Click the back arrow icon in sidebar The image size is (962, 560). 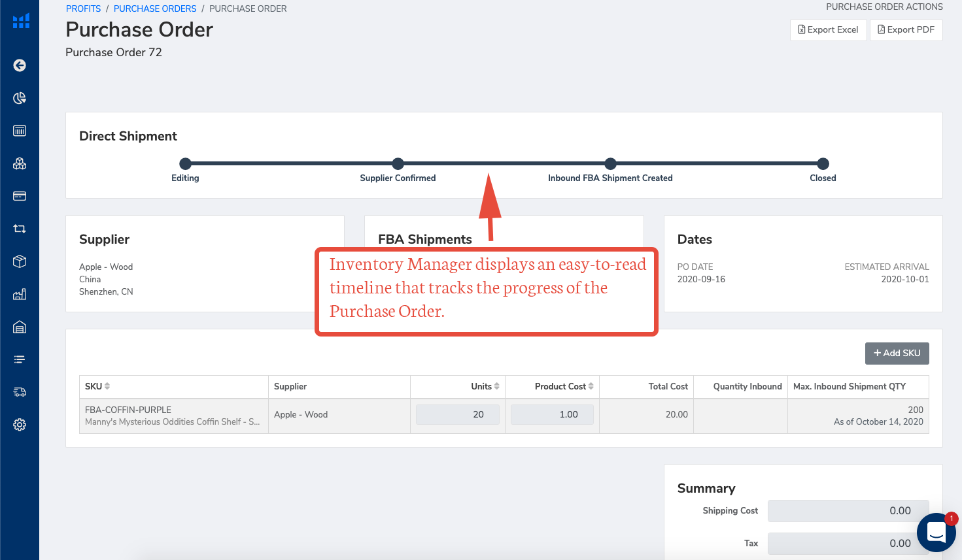coord(20,65)
